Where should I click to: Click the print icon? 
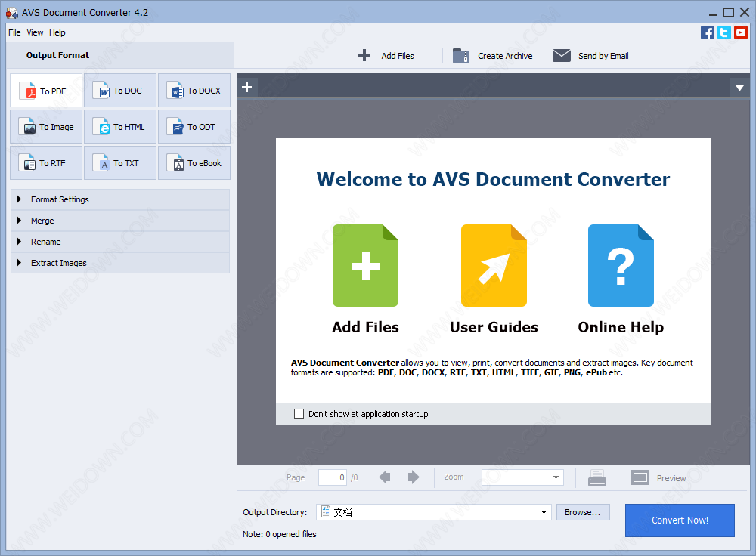click(597, 478)
